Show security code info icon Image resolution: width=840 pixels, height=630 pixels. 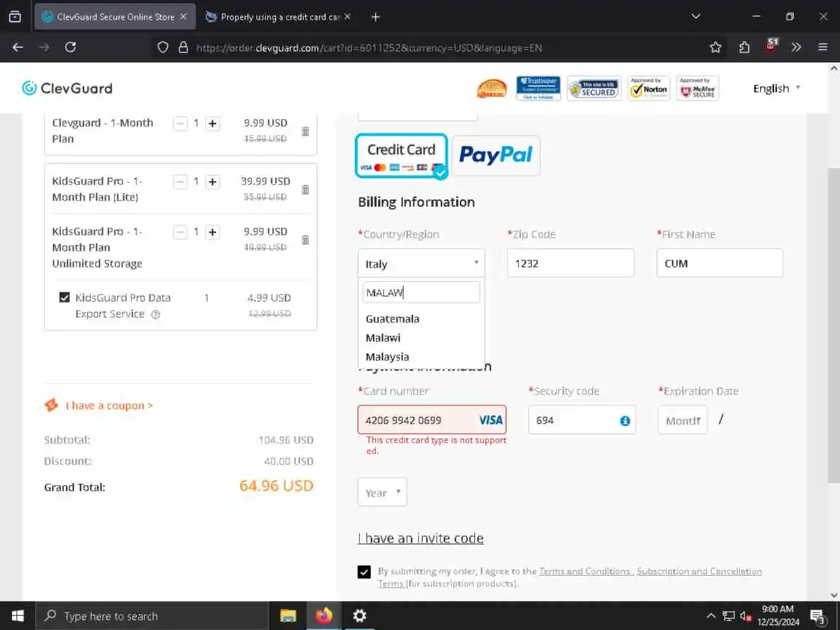(x=625, y=421)
